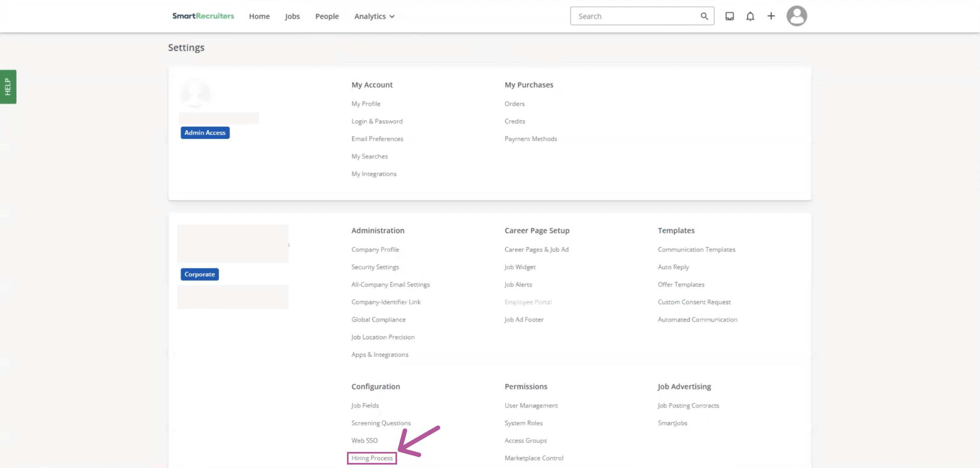Open the green HELP side tab
Viewport: 980px width, 468px height.
tap(8, 87)
